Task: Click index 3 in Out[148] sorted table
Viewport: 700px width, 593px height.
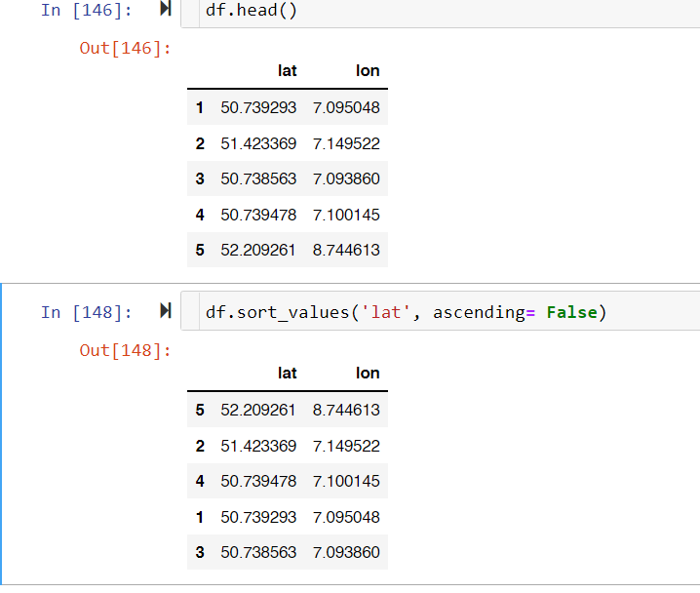Action: [200, 552]
